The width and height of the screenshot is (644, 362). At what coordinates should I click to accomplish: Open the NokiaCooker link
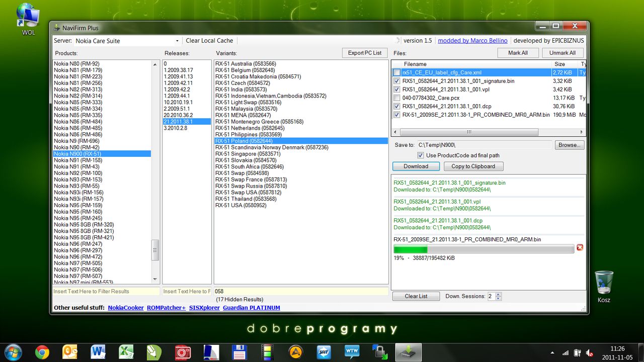coord(126,308)
